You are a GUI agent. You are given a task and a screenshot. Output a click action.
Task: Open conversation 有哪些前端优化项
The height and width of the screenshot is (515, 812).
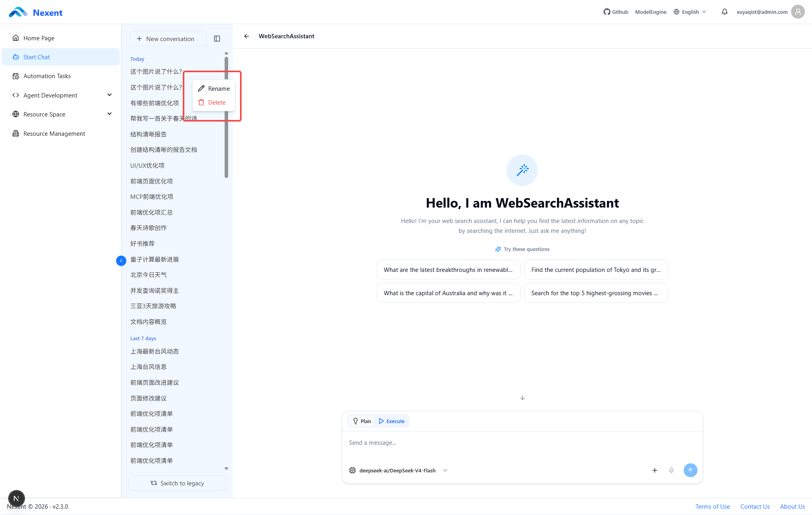pos(155,103)
